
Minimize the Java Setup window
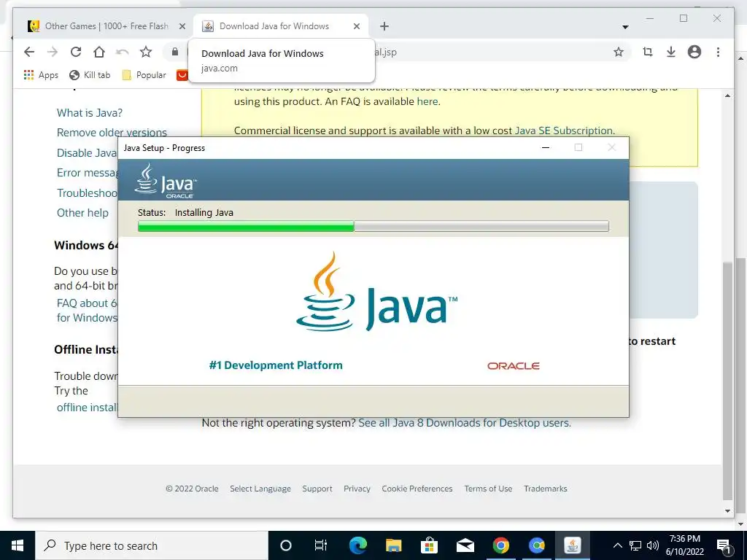tap(546, 147)
